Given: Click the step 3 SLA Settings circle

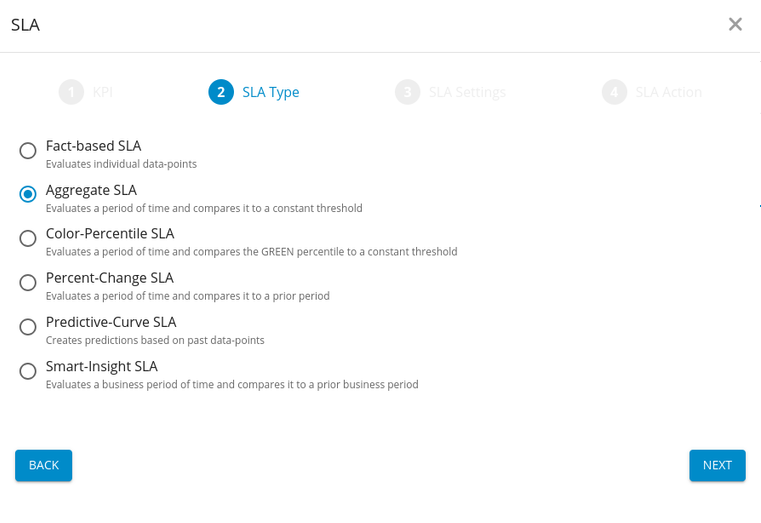Looking at the screenshot, I should 407,92.
